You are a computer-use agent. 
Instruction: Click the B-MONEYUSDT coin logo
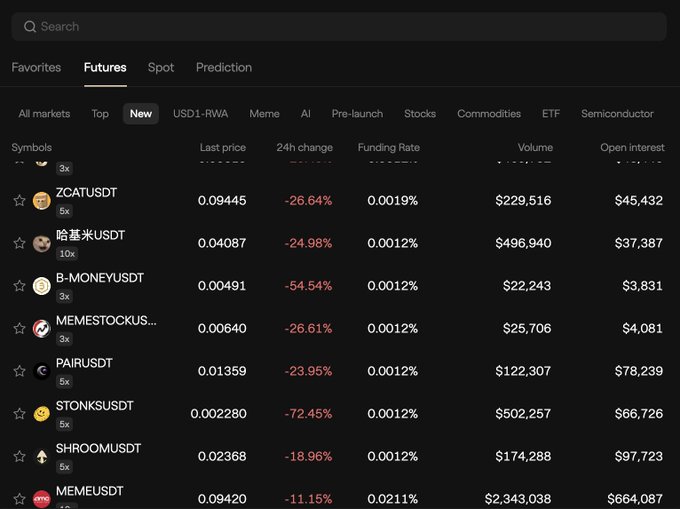[42, 286]
